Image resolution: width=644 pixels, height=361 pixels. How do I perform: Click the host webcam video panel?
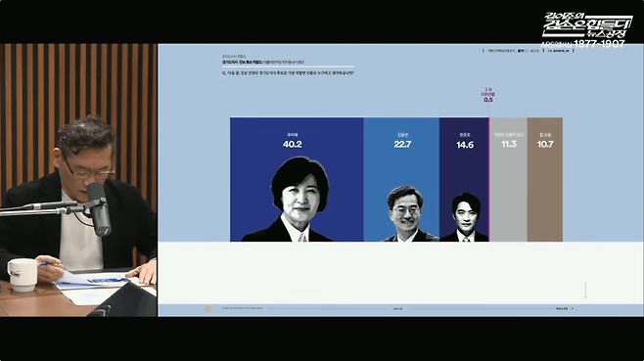[x=78, y=180]
